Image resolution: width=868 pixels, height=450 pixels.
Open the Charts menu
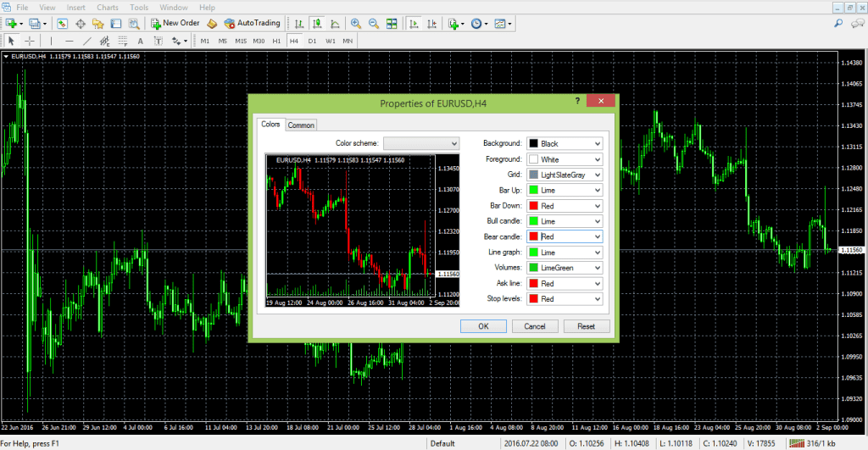click(108, 7)
